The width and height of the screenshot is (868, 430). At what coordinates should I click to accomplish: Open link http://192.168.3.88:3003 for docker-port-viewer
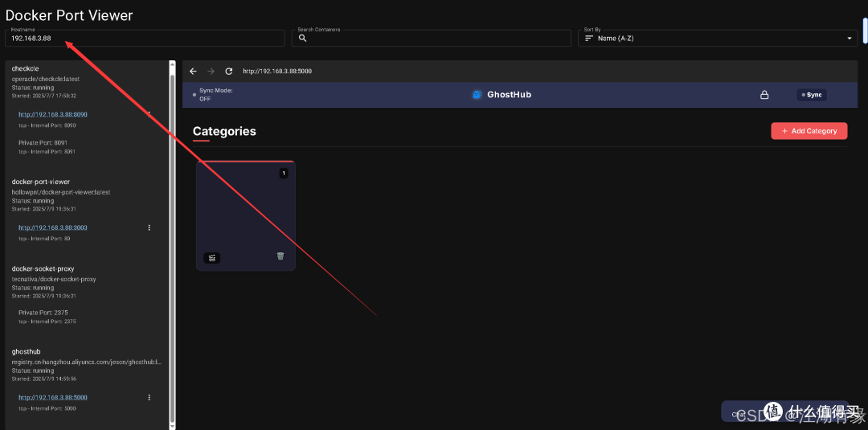click(52, 227)
